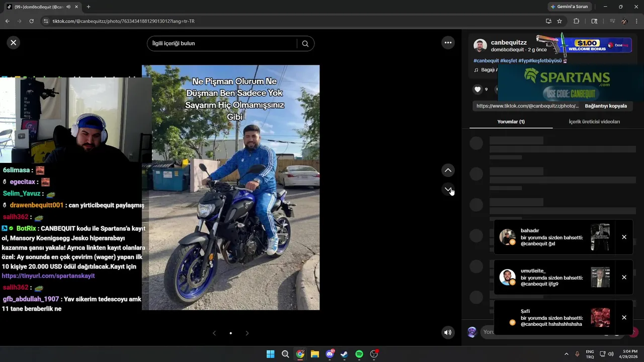Open the music note sound link
Screen dimensions: 644x362
[x=485, y=70]
